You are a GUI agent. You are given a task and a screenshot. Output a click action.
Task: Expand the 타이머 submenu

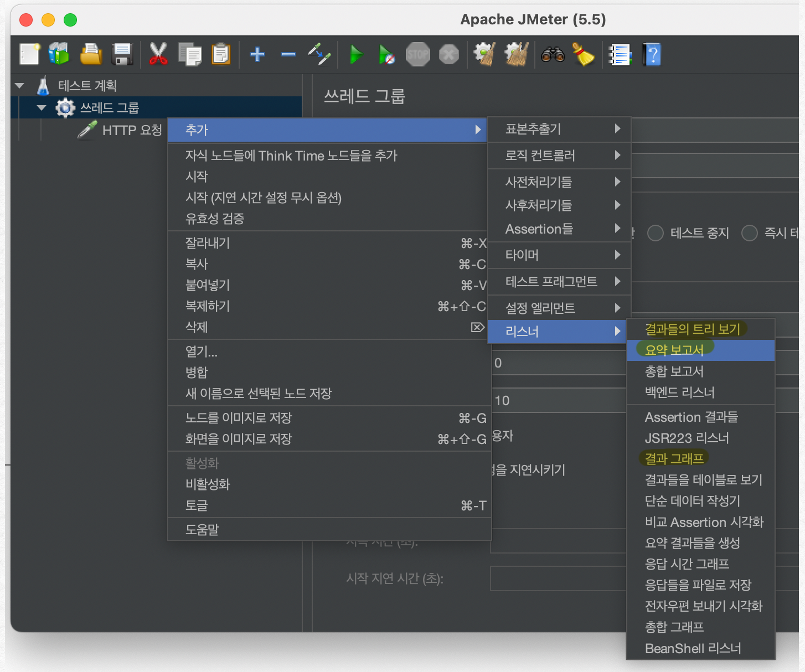pyautogui.click(x=559, y=255)
